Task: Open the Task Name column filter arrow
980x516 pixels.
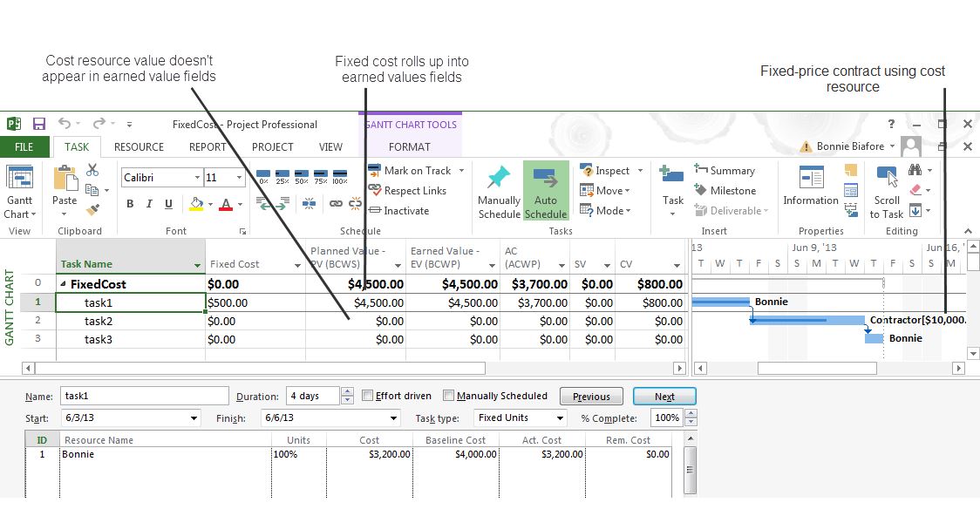Action: click(x=197, y=265)
